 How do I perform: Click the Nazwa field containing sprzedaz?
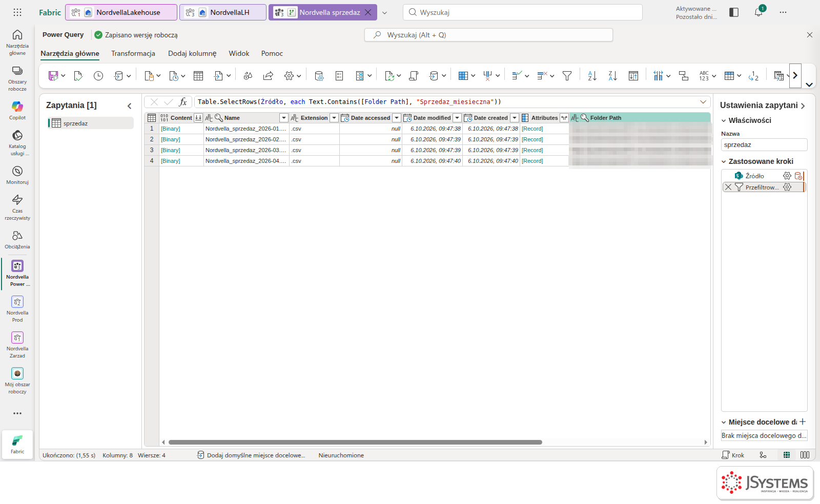[764, 145]
